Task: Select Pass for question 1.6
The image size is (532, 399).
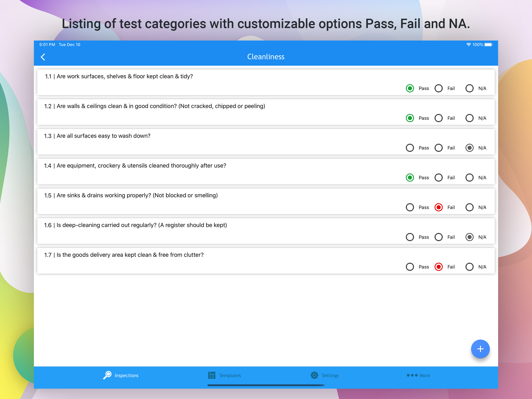Action: coord(410,237)
